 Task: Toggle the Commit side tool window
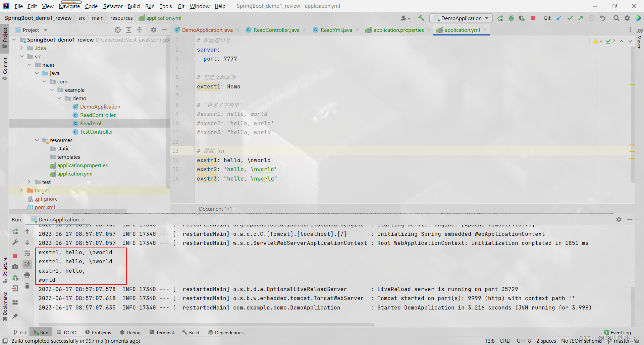pos(5,69)
